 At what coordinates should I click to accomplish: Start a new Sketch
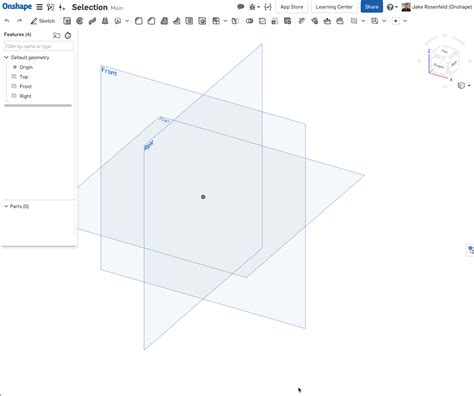tap(43, 21)
